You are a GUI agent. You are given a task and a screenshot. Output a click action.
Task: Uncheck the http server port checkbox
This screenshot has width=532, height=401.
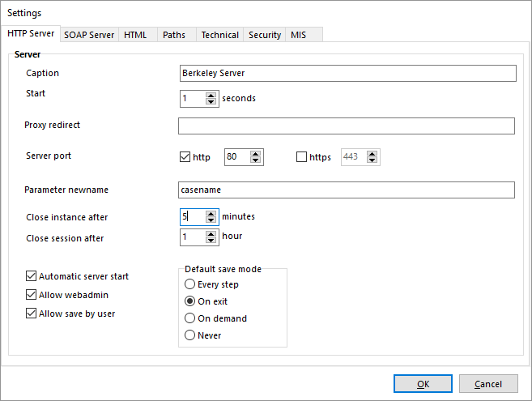pos(185,157)
